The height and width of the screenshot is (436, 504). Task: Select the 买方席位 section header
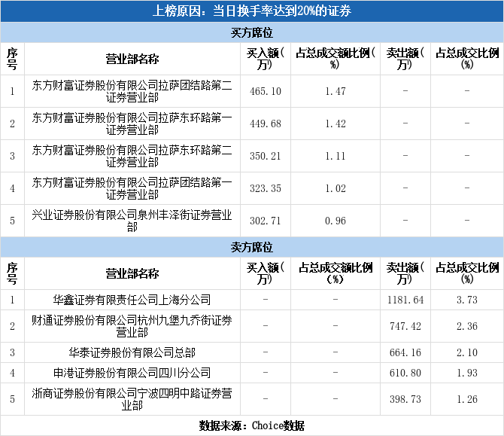(252, 32)
